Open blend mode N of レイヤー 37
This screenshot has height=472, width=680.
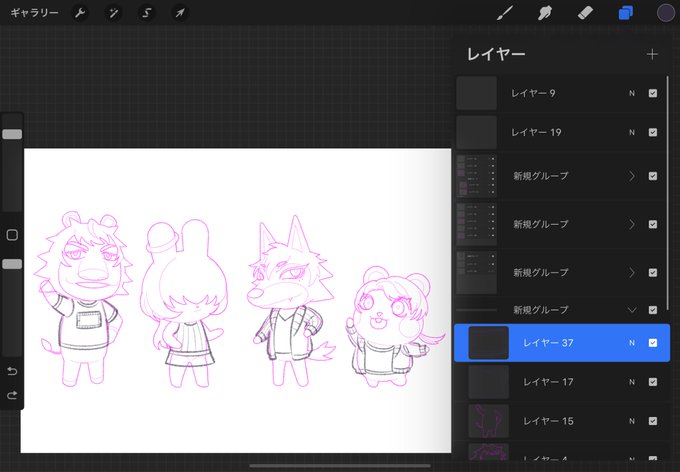pyautogui.click(x=632, y=343)
